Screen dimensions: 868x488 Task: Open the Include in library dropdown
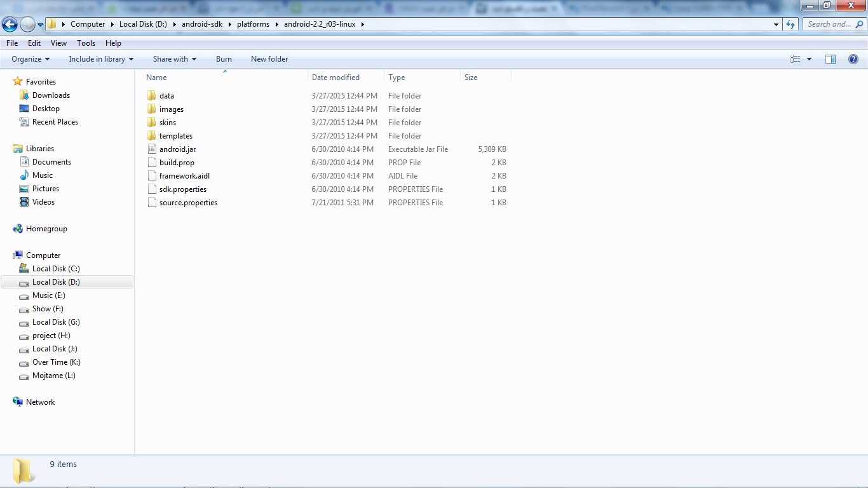pyautogui.click(x=101, y=59)
